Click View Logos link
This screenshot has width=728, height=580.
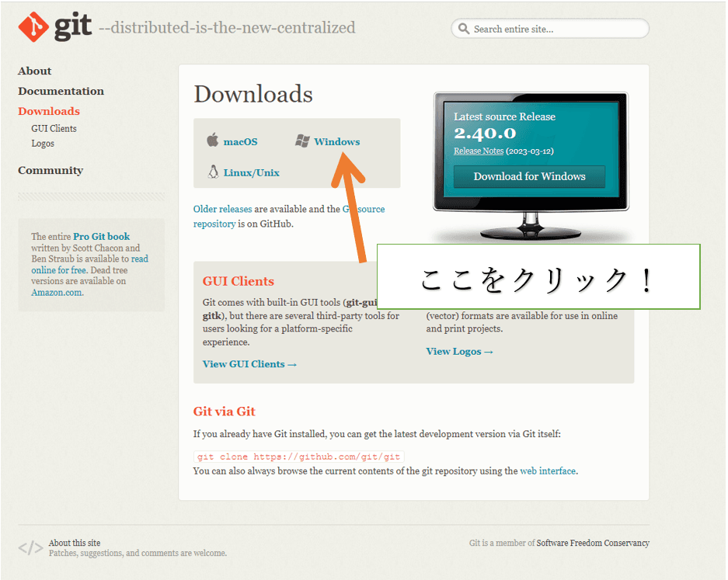click(x=459, y=351)
